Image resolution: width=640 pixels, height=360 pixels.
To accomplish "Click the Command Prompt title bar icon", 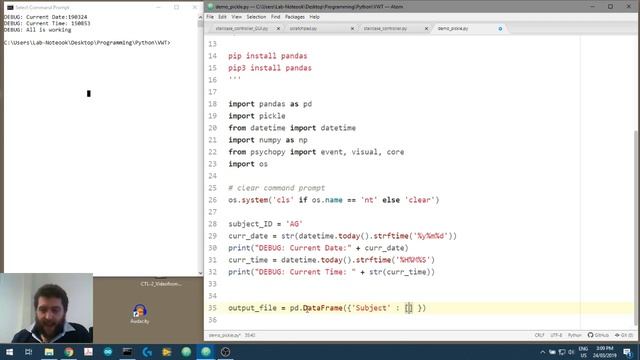I will (x=10, y=7).
